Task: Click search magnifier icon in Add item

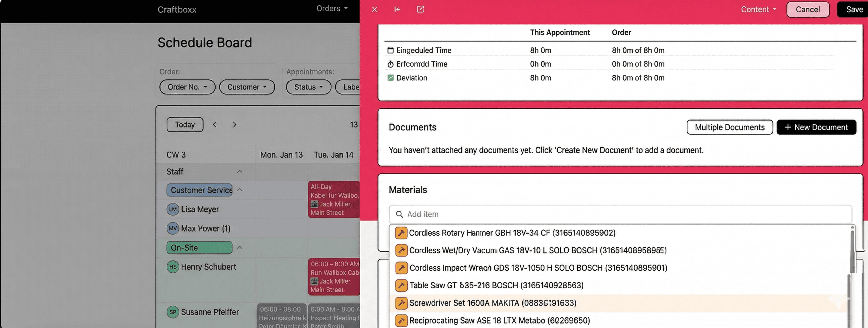Action: tap(399, 214)
